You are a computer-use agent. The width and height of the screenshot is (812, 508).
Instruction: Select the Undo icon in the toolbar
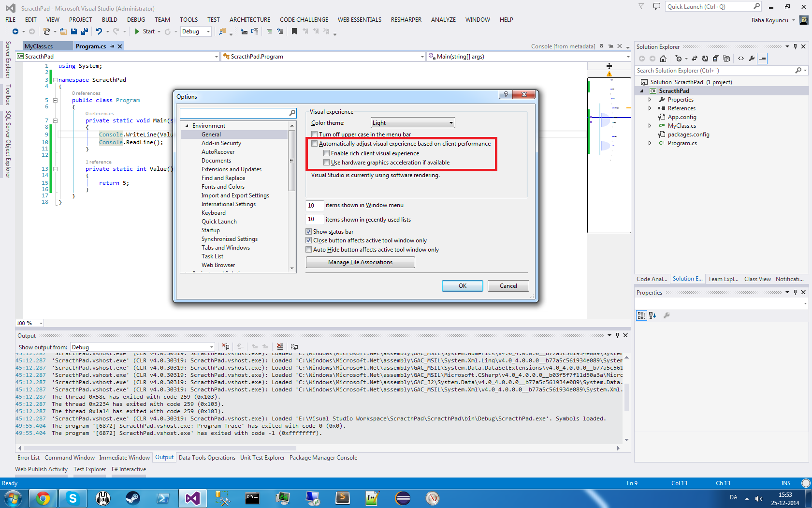tap(99, 31)
